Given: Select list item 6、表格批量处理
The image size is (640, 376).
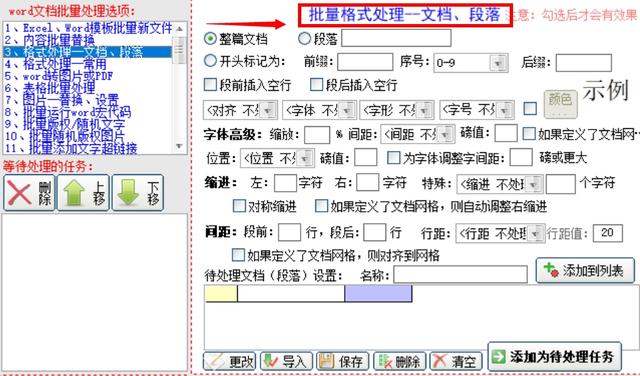Looking at the screenshot, I should coord(88,88).
